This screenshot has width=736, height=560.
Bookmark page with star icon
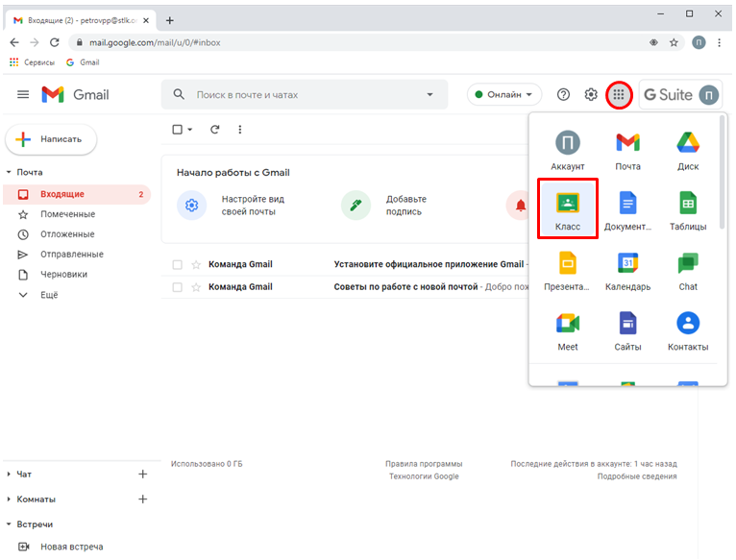674,42
